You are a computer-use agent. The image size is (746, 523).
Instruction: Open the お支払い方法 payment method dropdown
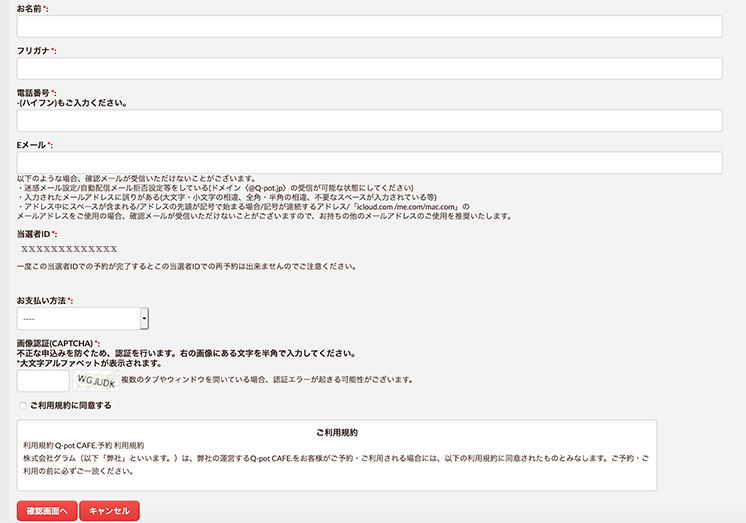[x=78, y=318]
